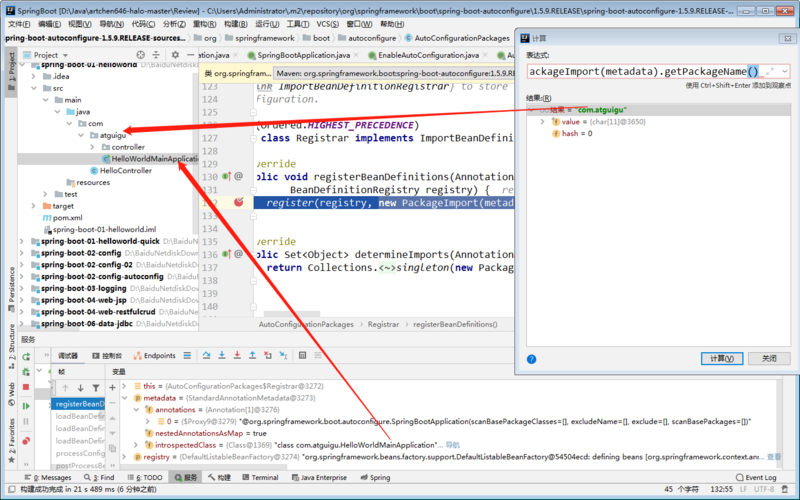The width and height of the screenshot is (800, 500).
Task: Click the help question mark in Evaluate dialog
Action: tap(532, 359)
